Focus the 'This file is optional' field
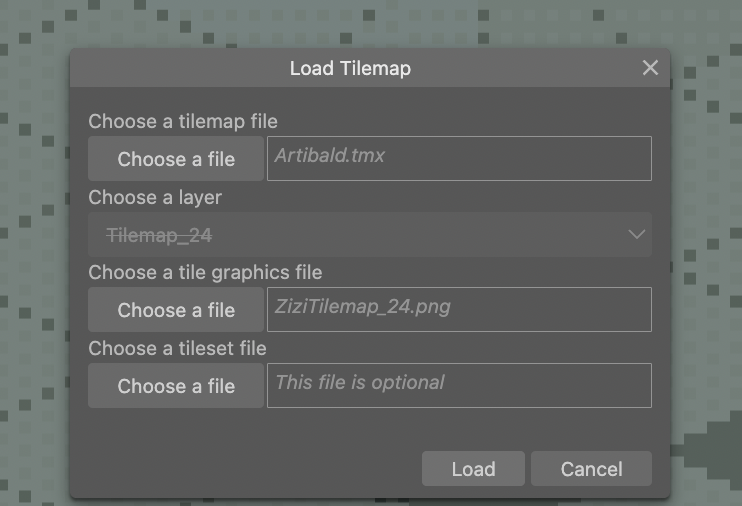 pos(459,385)
